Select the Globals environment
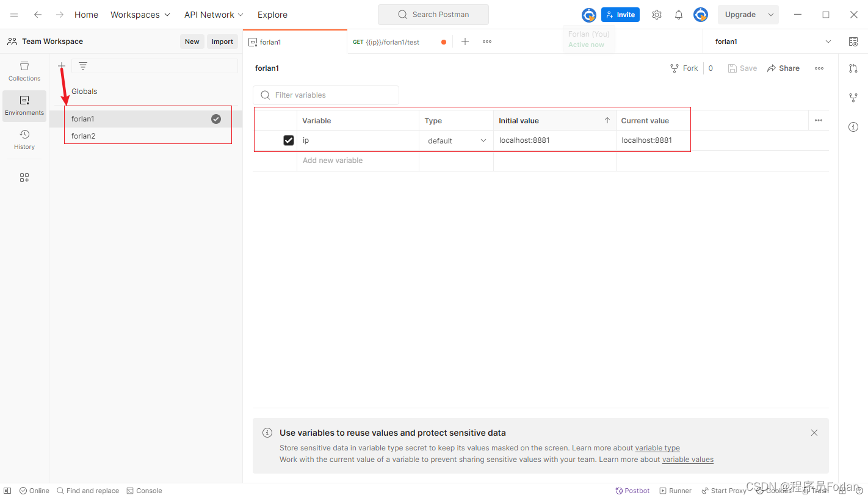The image size is (868, 498). coord(84,92)
